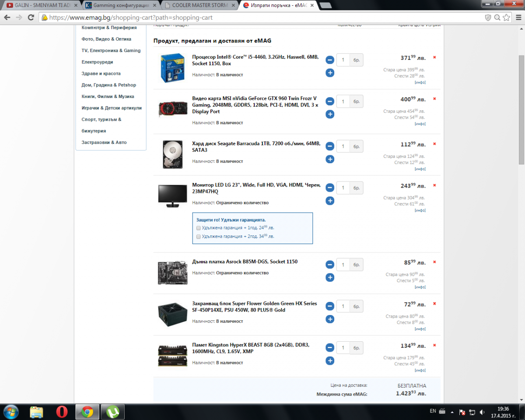525x420 pixels.
Task: Decrease quantity of Intel Core i5-4460 processor
Action: pos(330,60)
